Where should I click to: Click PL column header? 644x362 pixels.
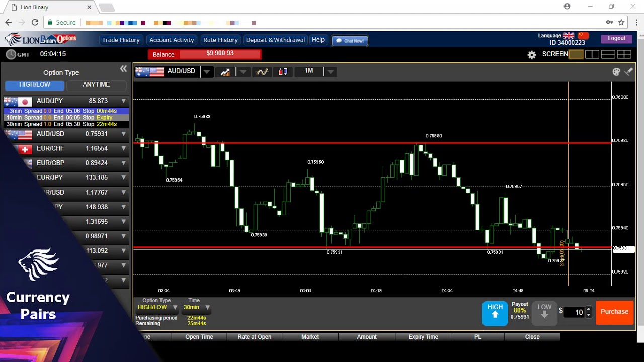coord(478,337)
